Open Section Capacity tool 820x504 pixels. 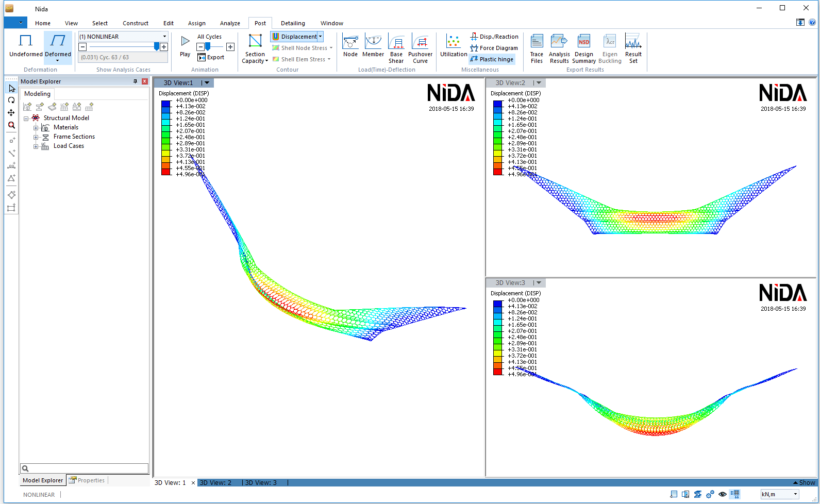coord(255,49)
